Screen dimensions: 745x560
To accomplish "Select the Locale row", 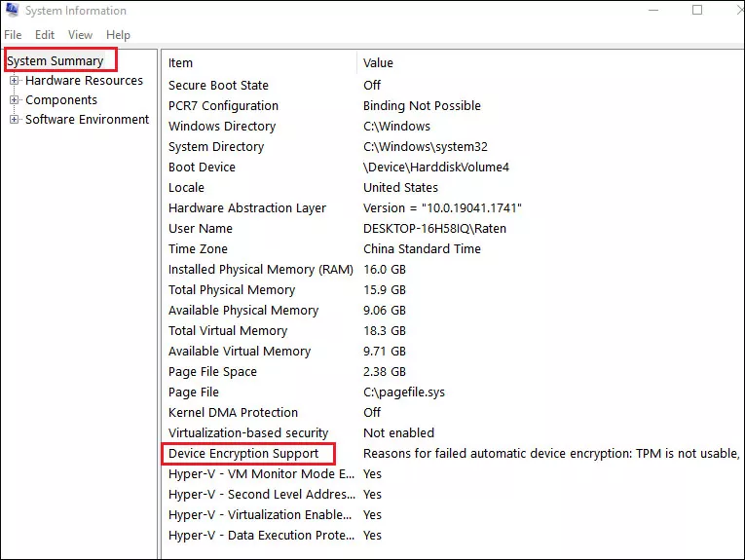I will tap(454, 187).
